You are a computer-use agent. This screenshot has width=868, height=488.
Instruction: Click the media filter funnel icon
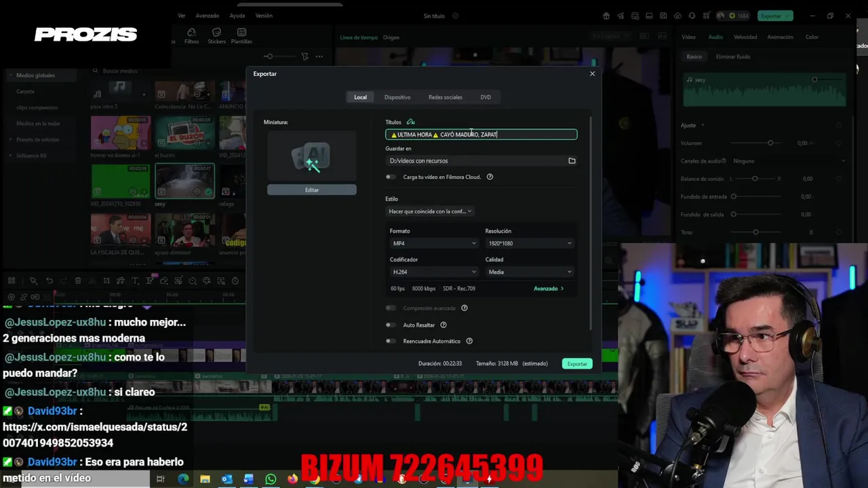pos(304,56)
